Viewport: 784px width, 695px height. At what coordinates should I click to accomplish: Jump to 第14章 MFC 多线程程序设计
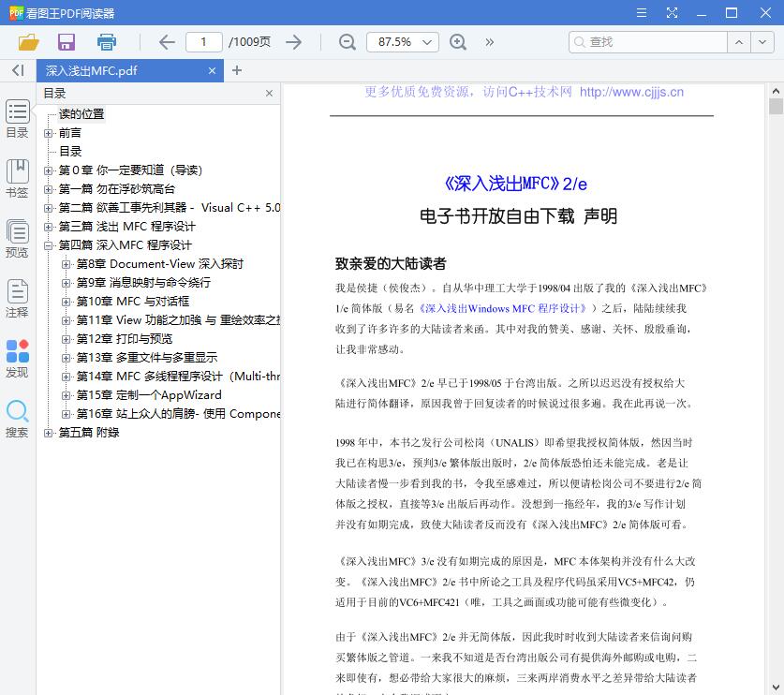pyautogui.click(x=178, y=376)
